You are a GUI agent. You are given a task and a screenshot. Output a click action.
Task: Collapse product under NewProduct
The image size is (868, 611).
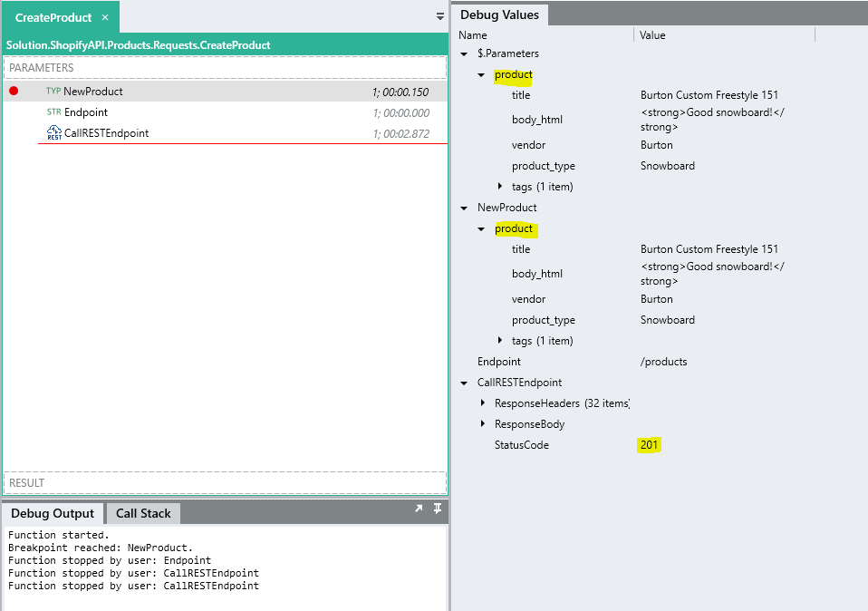click(481, 228)
